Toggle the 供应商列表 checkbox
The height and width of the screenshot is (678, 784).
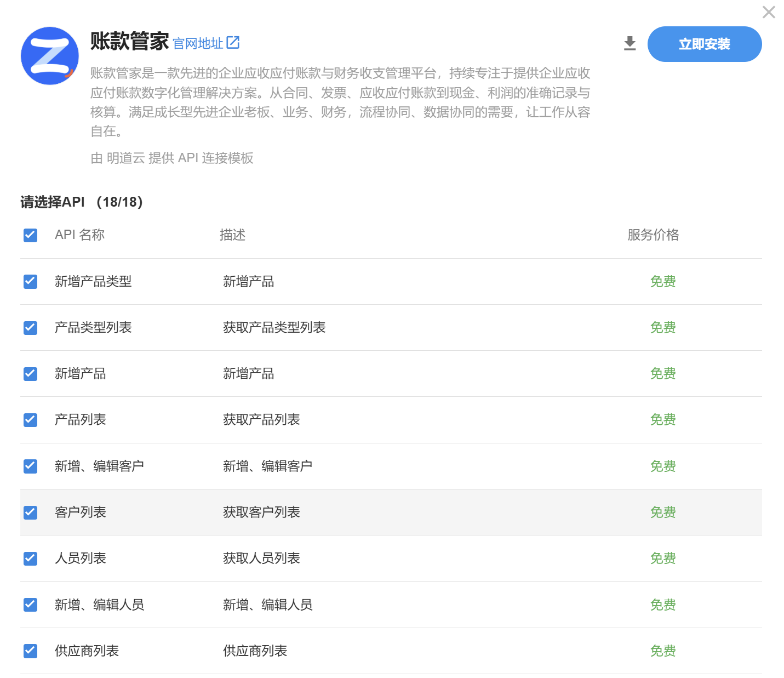31,651
